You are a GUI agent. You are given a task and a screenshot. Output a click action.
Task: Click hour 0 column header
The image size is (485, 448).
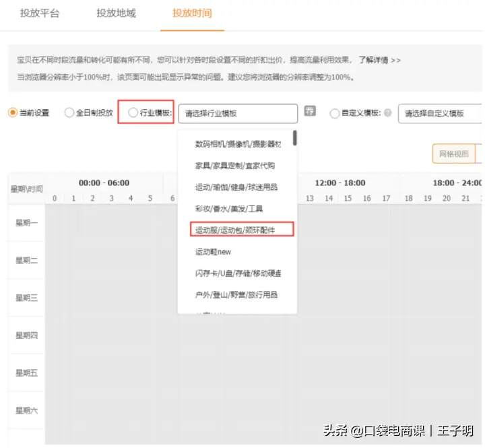point(55,198)
